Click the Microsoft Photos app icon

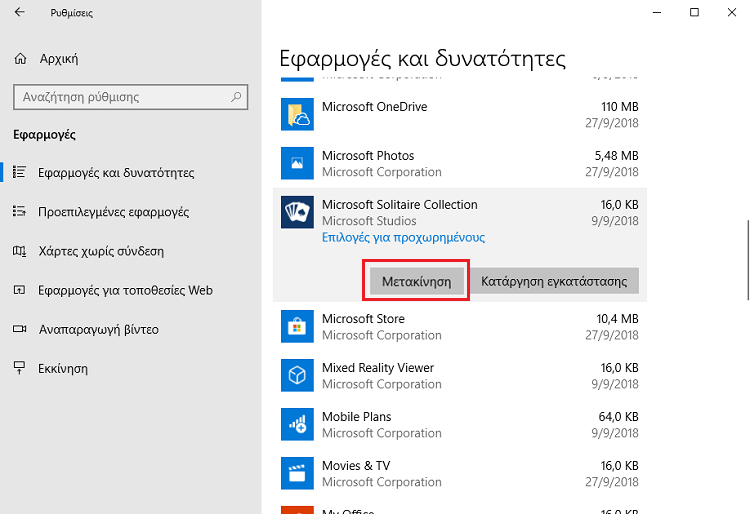point(297,163)
